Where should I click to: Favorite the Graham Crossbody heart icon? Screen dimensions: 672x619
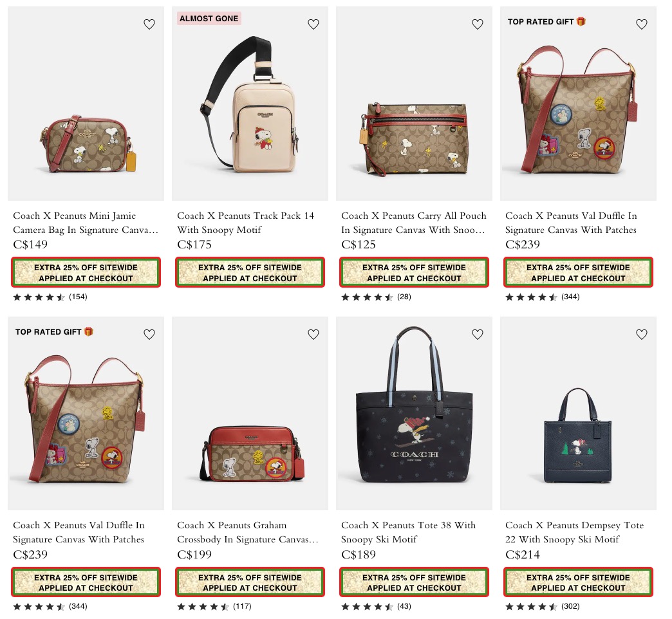(x=313, y=334)
